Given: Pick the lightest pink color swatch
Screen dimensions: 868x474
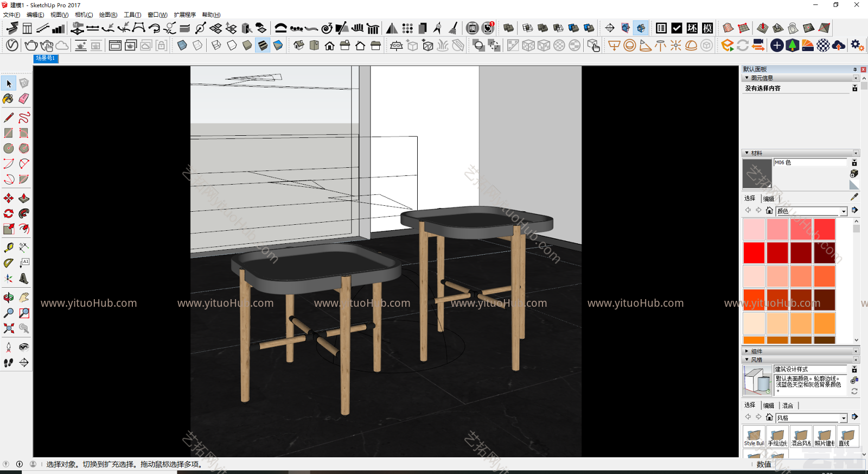Looking at the screenshot, I should point(754,229).
